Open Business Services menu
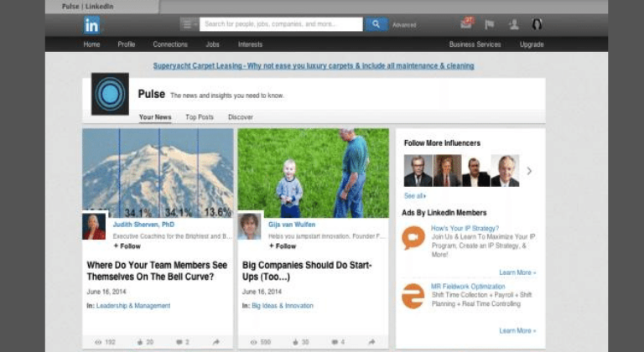The height and width of the screenshot is (352, 644). pyautogui.click(x=475, y=44)
